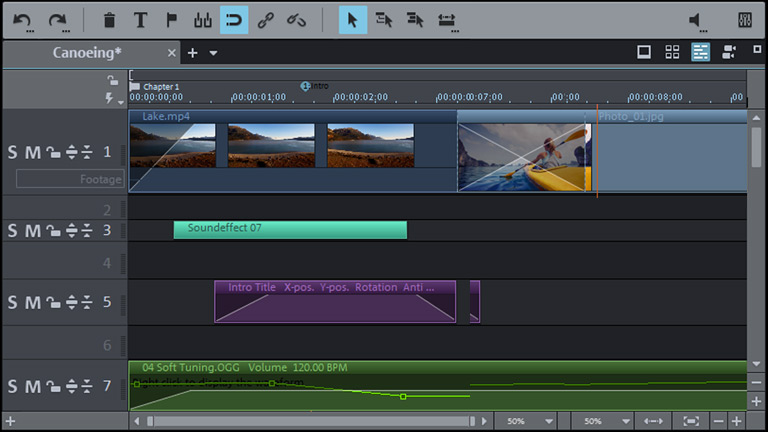Select the Soundeffect 07 audio clip
Screen dimensions: 768x432
[290, 230]
